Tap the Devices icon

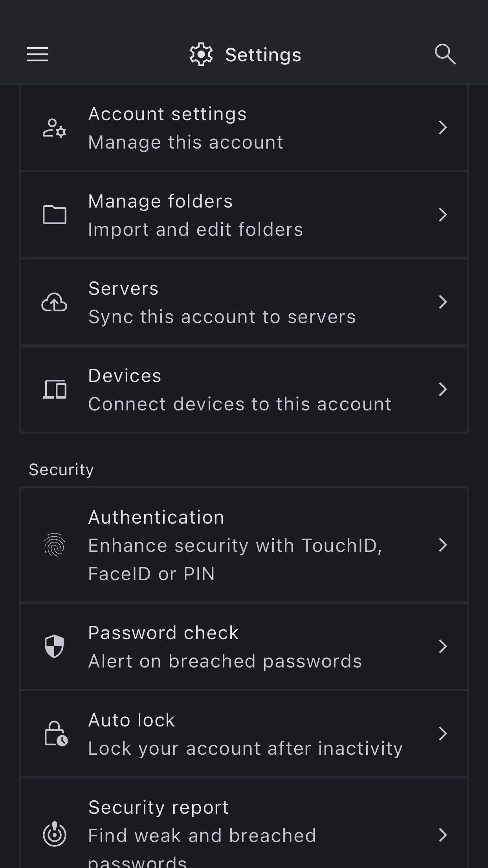(54, 389)
